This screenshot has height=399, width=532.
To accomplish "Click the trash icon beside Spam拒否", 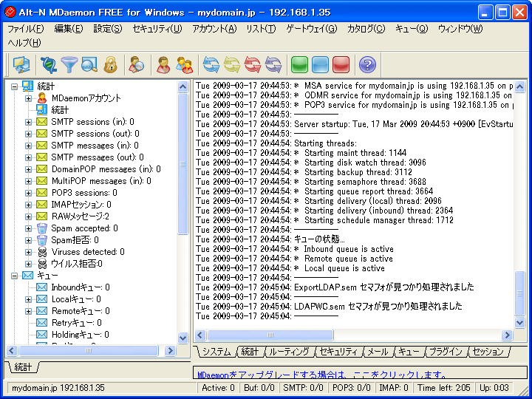I will (x=41, y=240).
